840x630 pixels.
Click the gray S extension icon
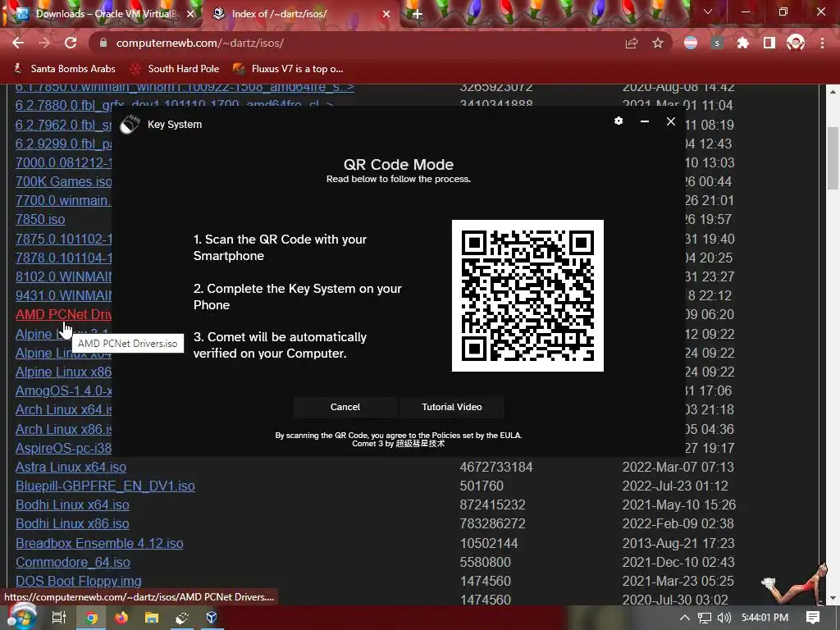[717, 43]
